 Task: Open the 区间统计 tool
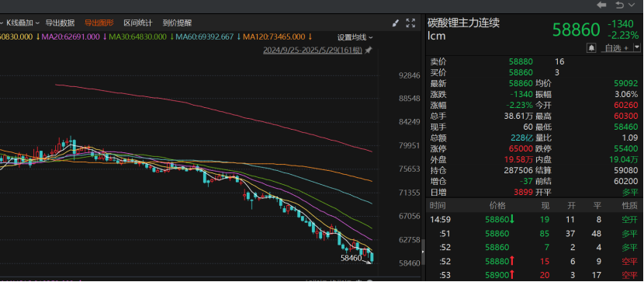point(138,23)
